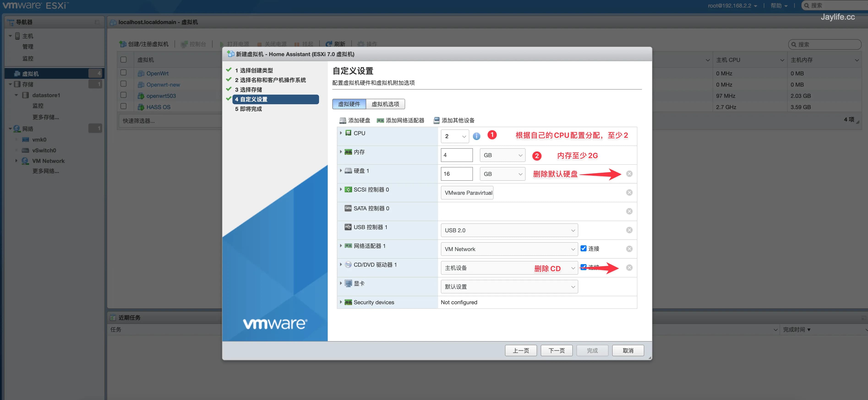868x400 pixels.
Task: Click the Add other device icon
Action: [x=436, y=120]
